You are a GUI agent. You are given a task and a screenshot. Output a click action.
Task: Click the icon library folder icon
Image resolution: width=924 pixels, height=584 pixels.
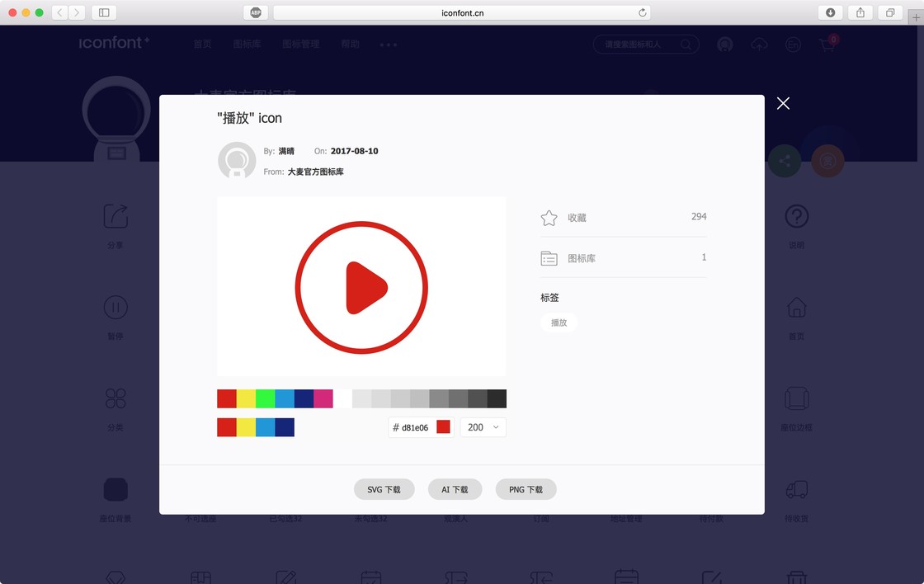(549, 258)
